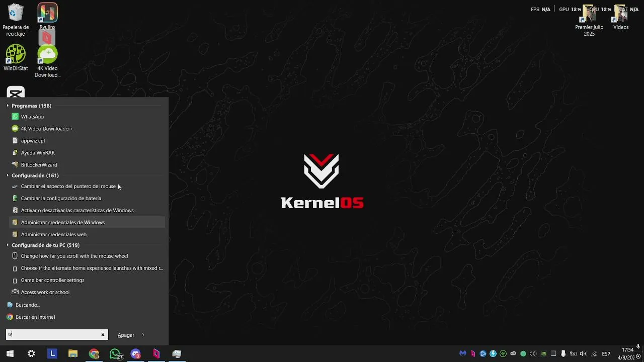The height and width of the screenshot is (362, 644).
Task: Launch 4K Video Downloader+ search result
Action: coord(87,129)
